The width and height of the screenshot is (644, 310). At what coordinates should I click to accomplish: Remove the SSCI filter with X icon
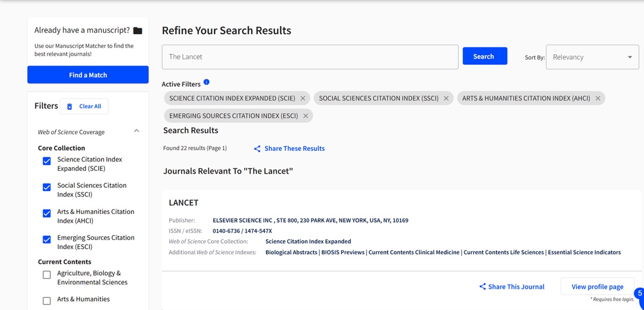[446, 98]
